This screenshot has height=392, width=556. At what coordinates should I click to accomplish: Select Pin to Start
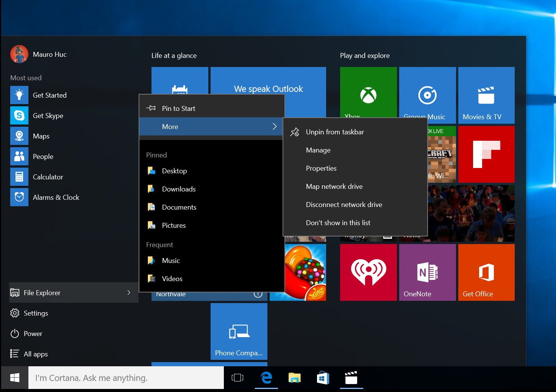point(212,108)
